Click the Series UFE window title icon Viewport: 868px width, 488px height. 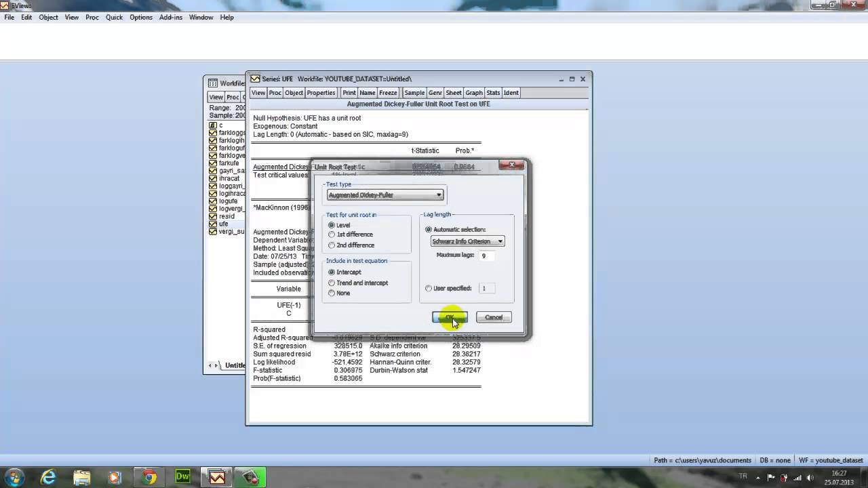(x=255, y=79)
